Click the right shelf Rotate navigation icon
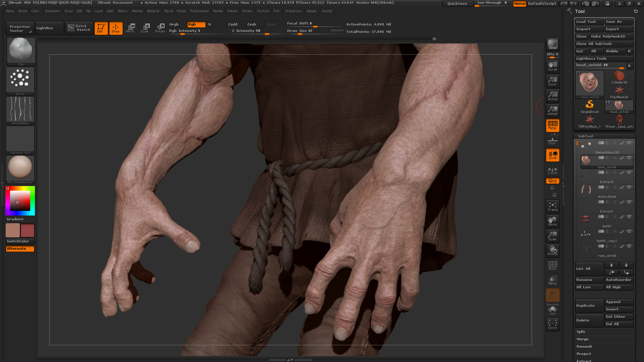 pos(552,251)
